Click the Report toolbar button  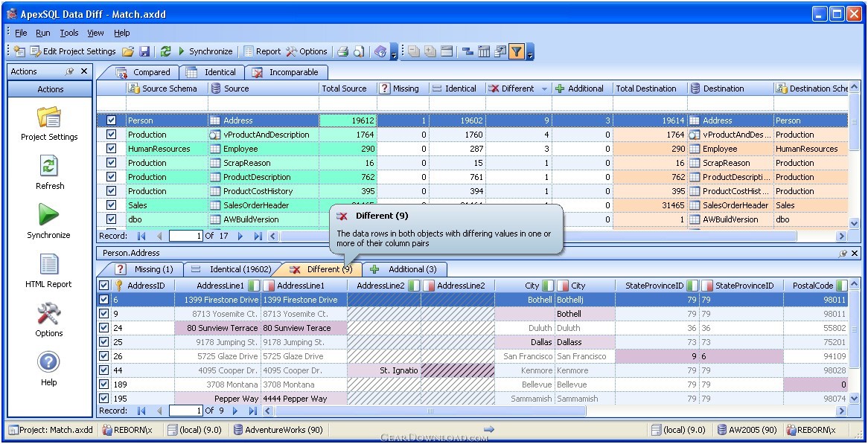[x=262, y=51]
